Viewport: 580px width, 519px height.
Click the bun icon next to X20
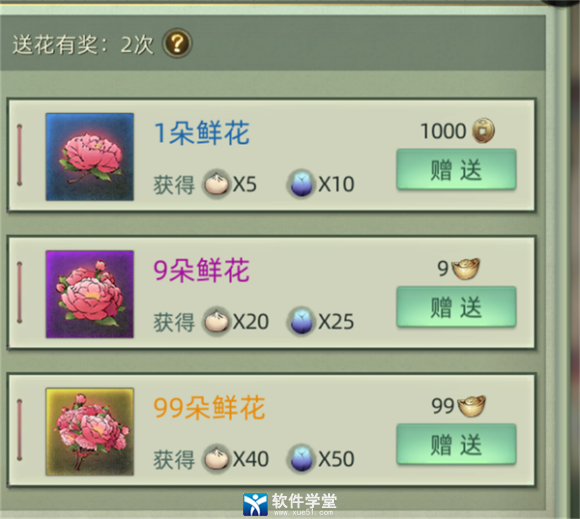(217, 321)
